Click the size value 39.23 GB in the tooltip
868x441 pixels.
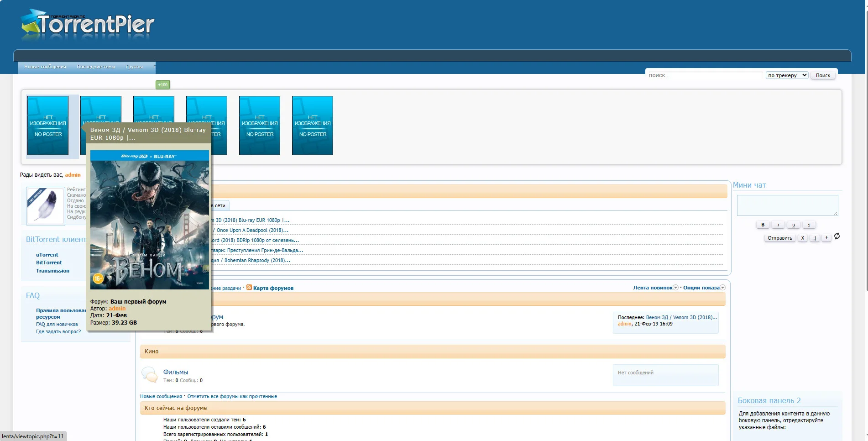coord(124,323)
